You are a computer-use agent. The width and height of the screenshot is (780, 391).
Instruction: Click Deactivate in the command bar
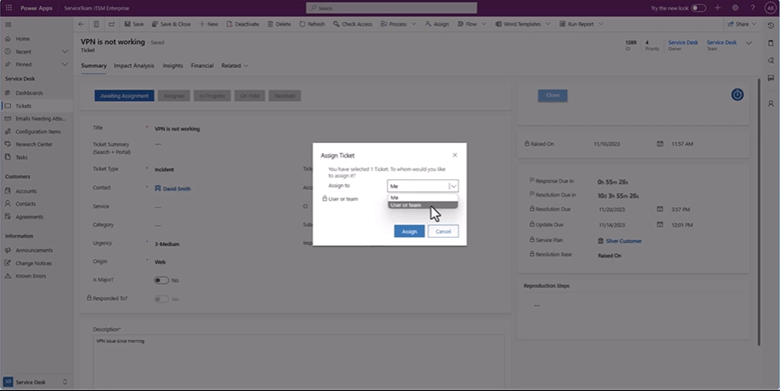click(243, 24)
